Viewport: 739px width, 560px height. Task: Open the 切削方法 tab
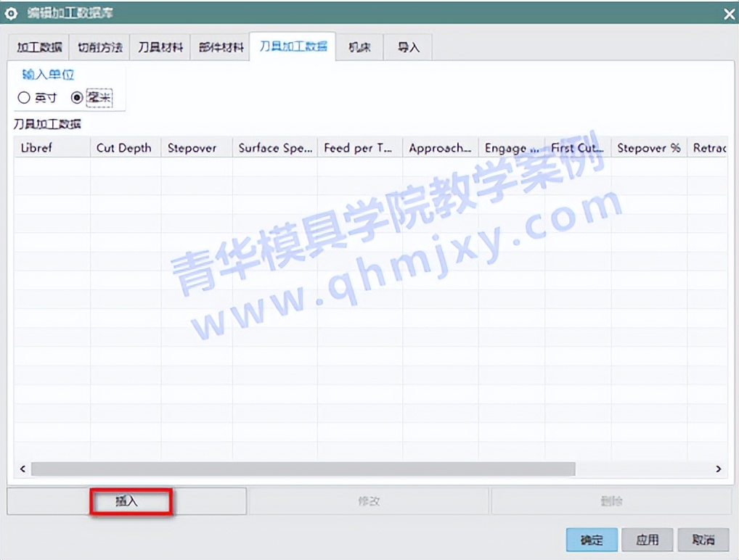pos(99,47)
